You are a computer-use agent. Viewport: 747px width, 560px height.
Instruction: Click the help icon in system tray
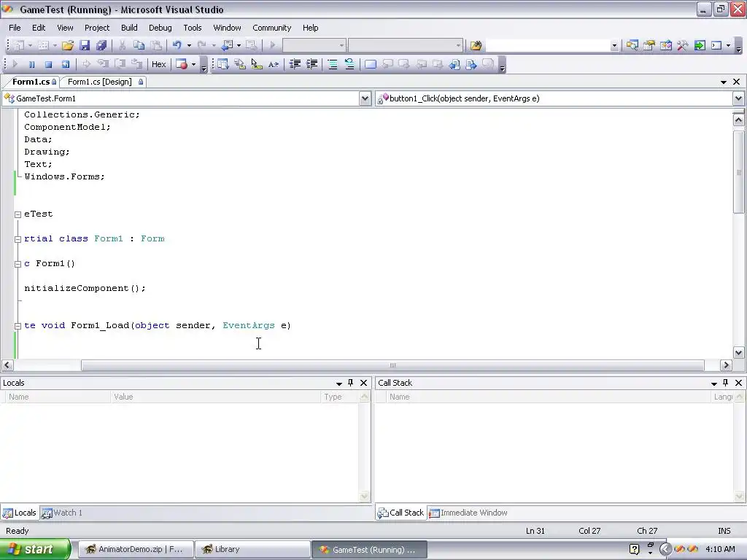tap(634, 549)
